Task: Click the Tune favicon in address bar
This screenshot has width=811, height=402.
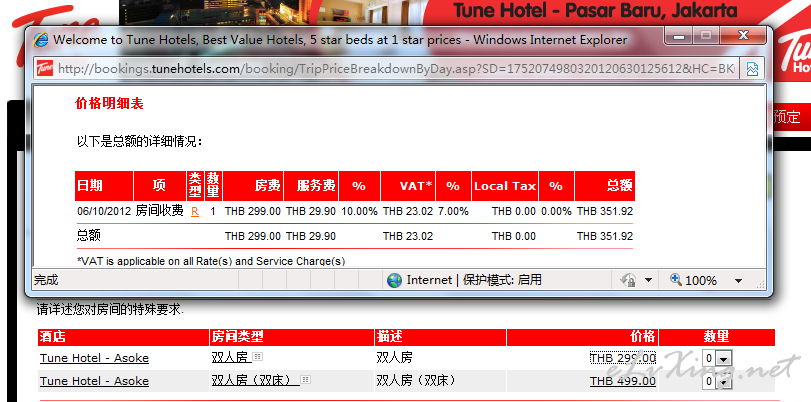Action: (44, 68)
